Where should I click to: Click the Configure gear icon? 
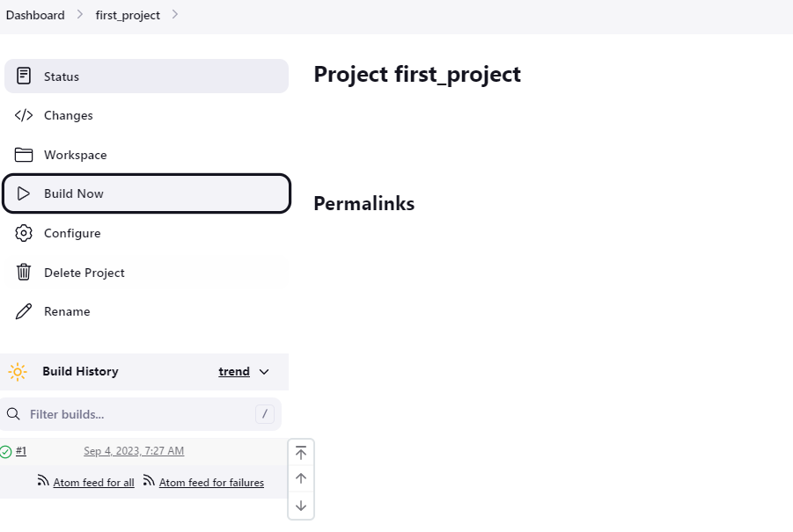click(x=24, y=233)
